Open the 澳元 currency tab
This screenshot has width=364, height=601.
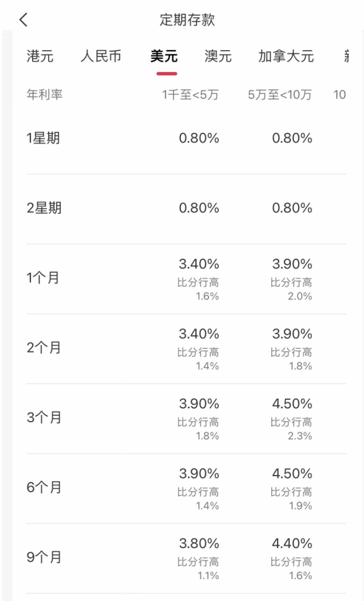click(x=218, y=56)
